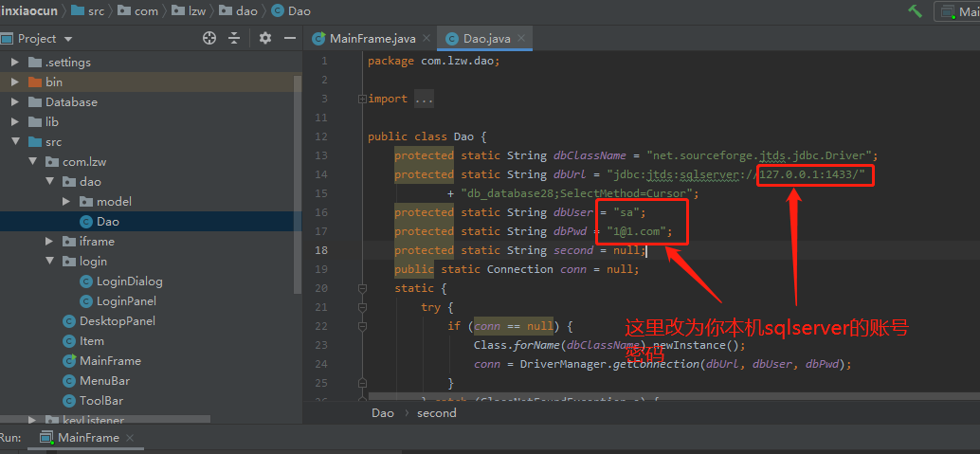Image resolution: width=980 pixels, height=454 pixels.
Task: Close the Dao.java editor tab
Action: click(521, 38)
